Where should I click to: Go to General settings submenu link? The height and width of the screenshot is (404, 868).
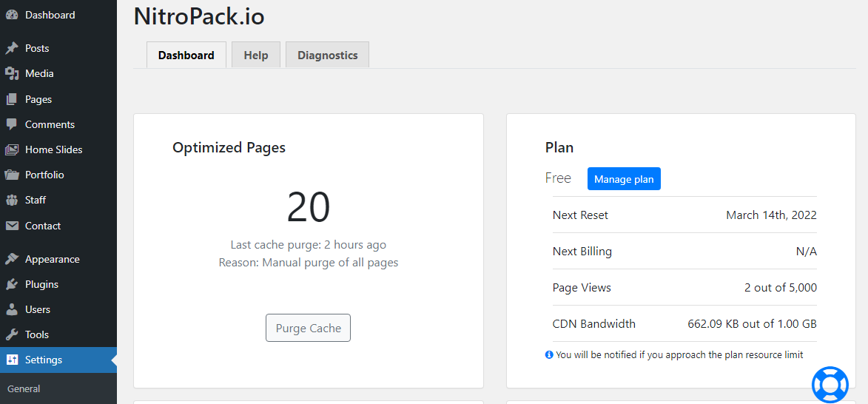click(x=24, y=388)
